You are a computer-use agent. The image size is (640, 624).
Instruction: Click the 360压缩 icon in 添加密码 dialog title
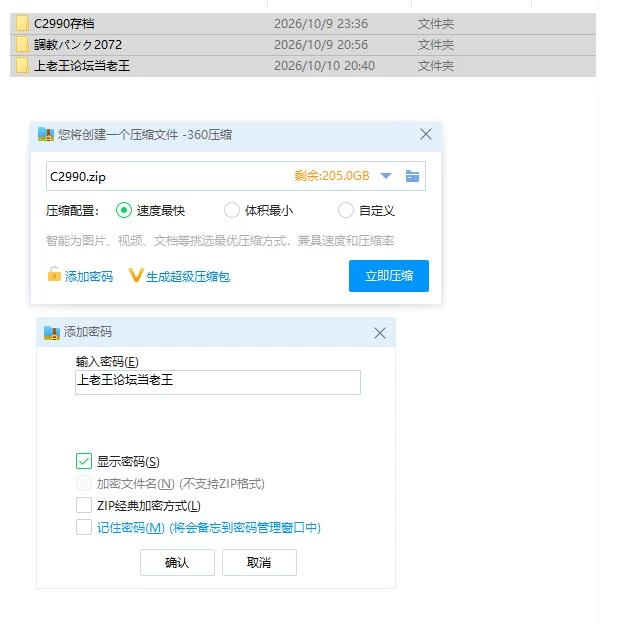52,333
